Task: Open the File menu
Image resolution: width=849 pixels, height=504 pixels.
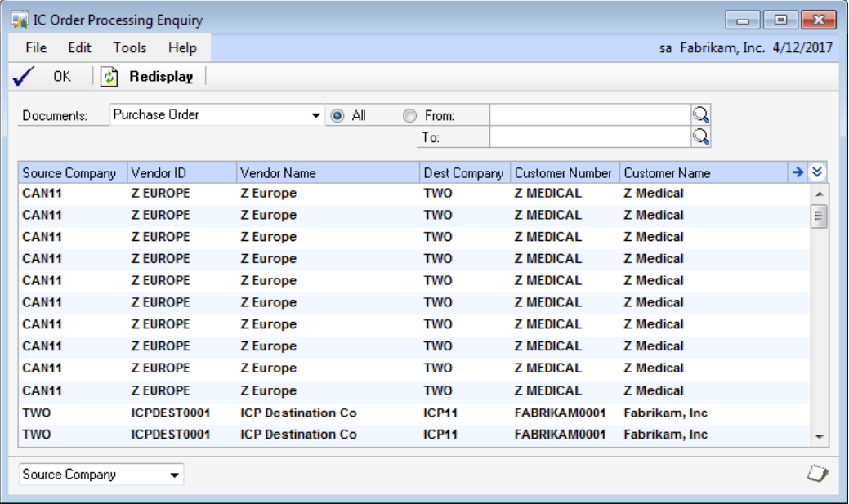Action: tap(36, 47)
